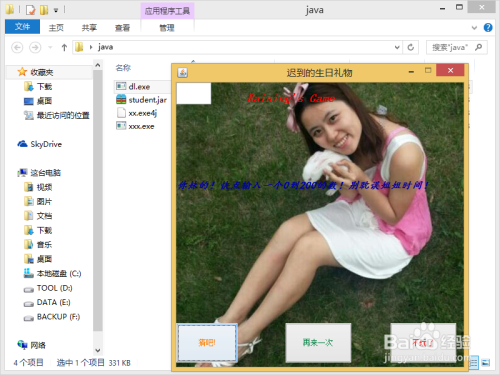Click the folder icon in Explorer title bar
This screenshot has width=500, height=375.
(x=10, y=9)
